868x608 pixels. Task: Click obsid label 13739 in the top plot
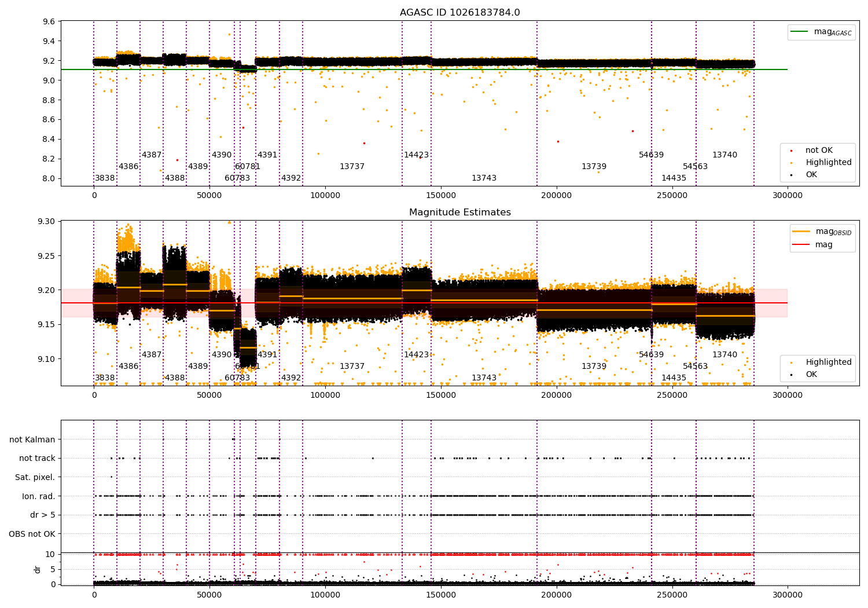pyautogui.click(x=594, y=166)
